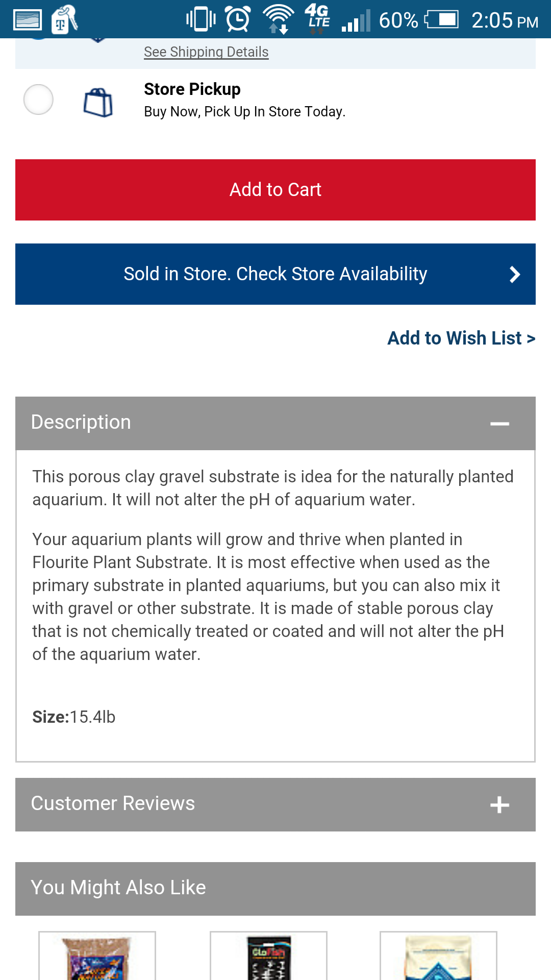Open the Customer Reviews header bar
551x980 pixels.
(275, 804)
